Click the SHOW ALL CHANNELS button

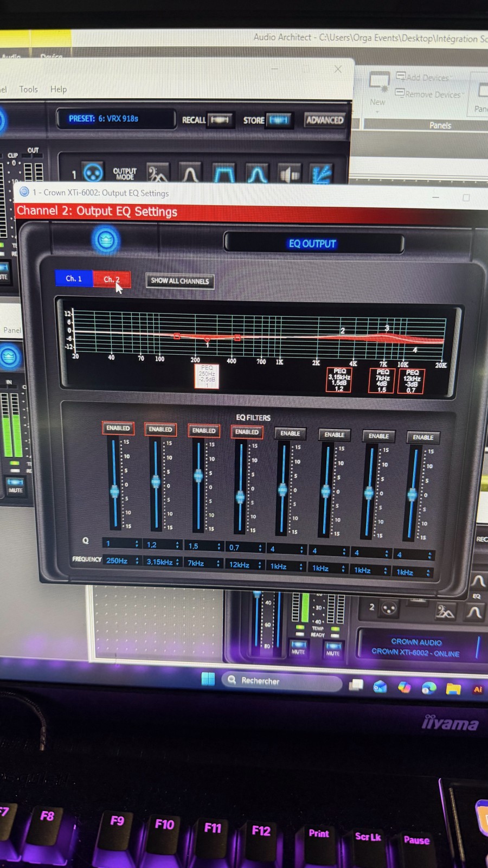179,281
